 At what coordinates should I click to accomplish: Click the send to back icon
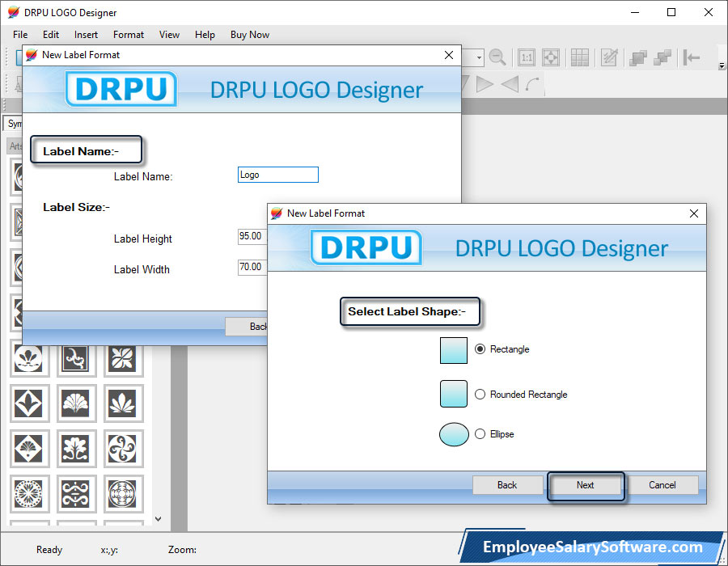tap(662, 57)
